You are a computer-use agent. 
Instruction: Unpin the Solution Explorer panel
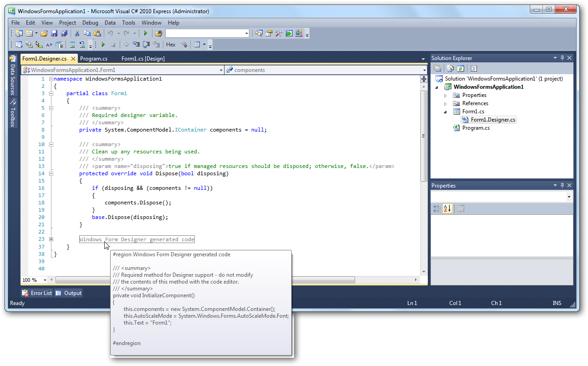click(x=562, y=58)
